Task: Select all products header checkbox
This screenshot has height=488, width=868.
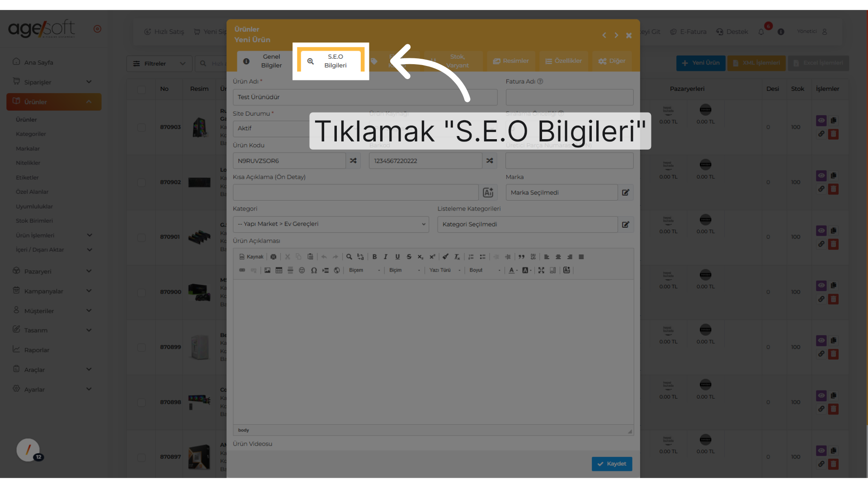Action: (142, 89)
